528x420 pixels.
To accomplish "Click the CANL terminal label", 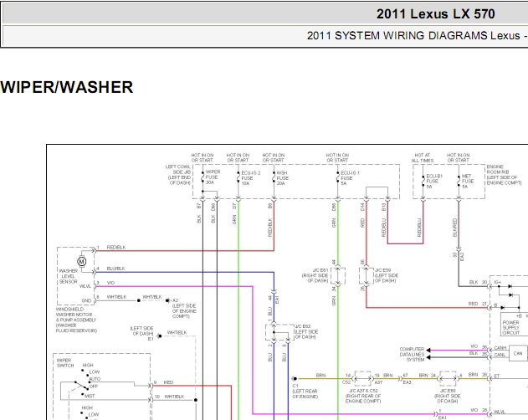I will (500, 355).
